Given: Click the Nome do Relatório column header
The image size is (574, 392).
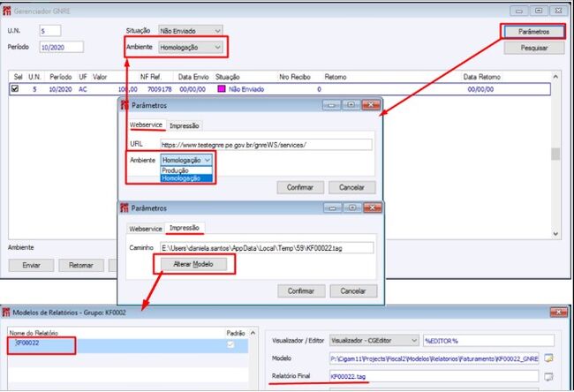Looking at the screenshot, I should (x=34, y=333).
